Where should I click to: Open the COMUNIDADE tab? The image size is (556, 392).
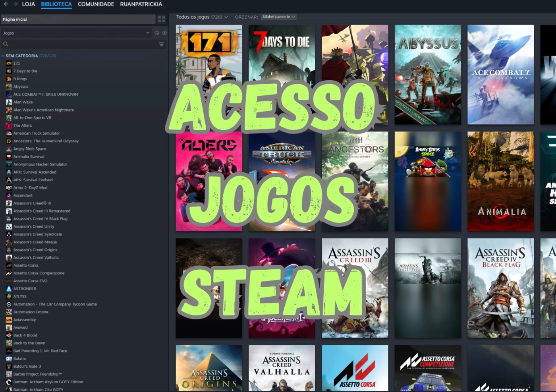point(96,4)
